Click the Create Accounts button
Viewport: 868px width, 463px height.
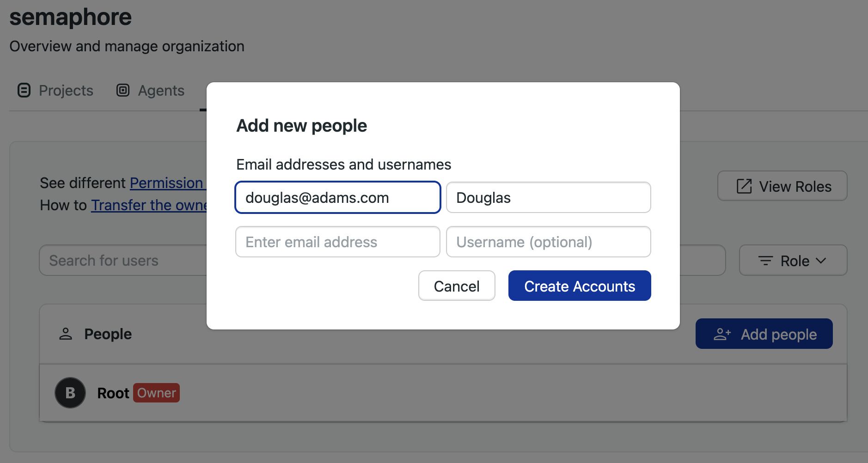[580, 286]
